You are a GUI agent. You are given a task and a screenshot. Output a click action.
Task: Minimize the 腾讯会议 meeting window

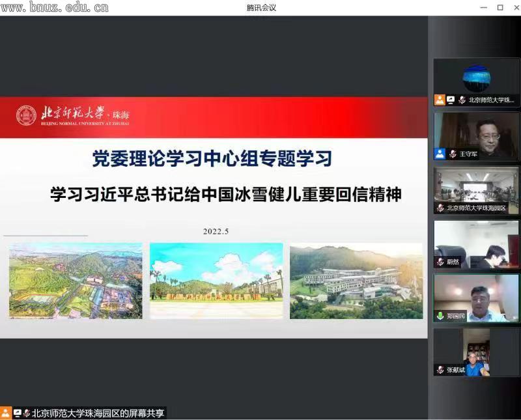(483, 8)
